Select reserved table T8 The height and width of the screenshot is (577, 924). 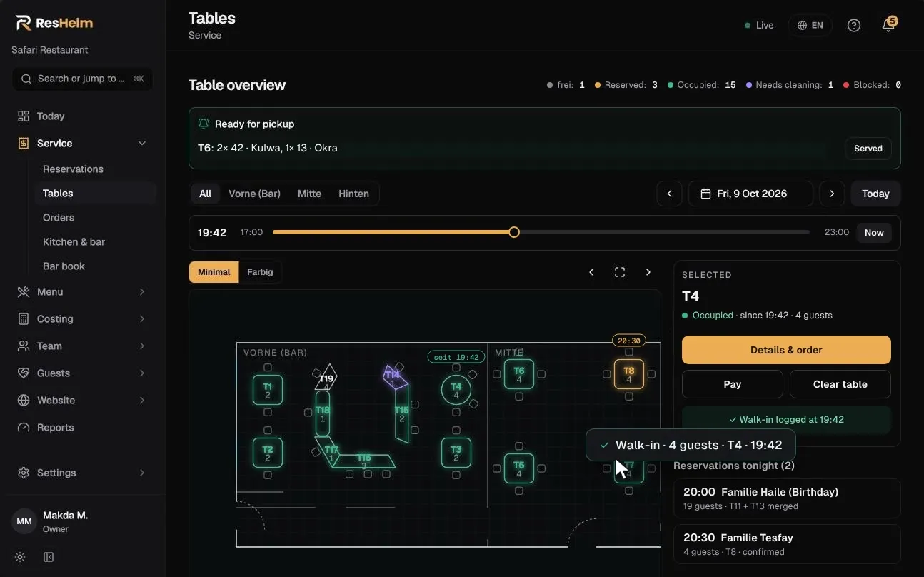click(629, 374)
